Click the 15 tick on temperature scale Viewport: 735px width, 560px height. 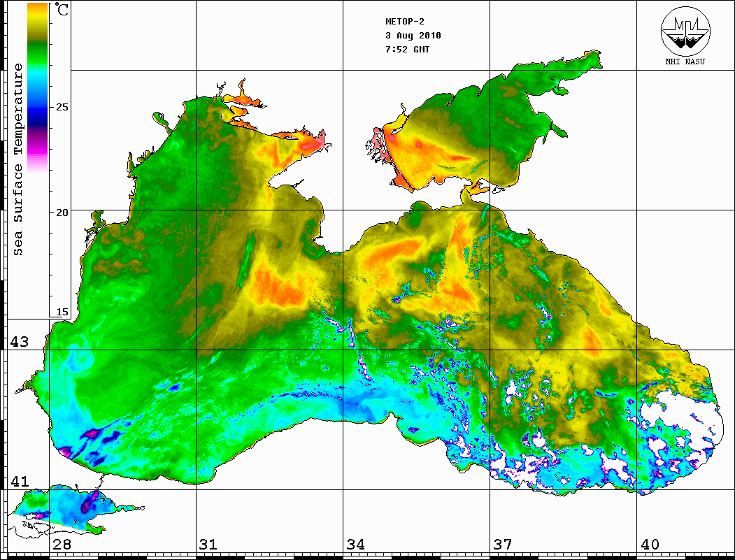tap(62, 312)
